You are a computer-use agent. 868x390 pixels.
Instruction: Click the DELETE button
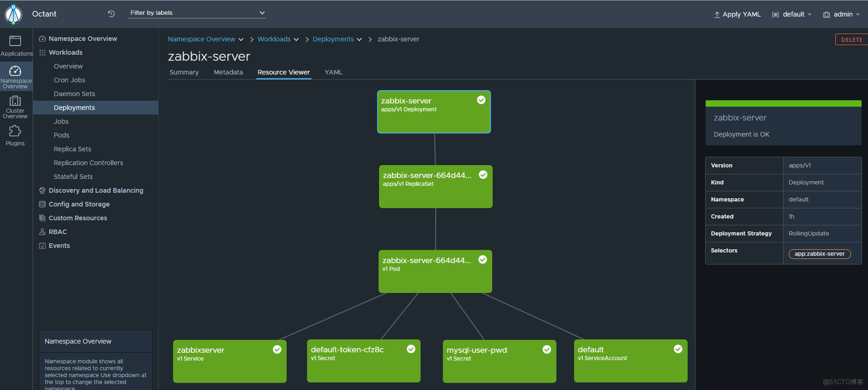851,40
